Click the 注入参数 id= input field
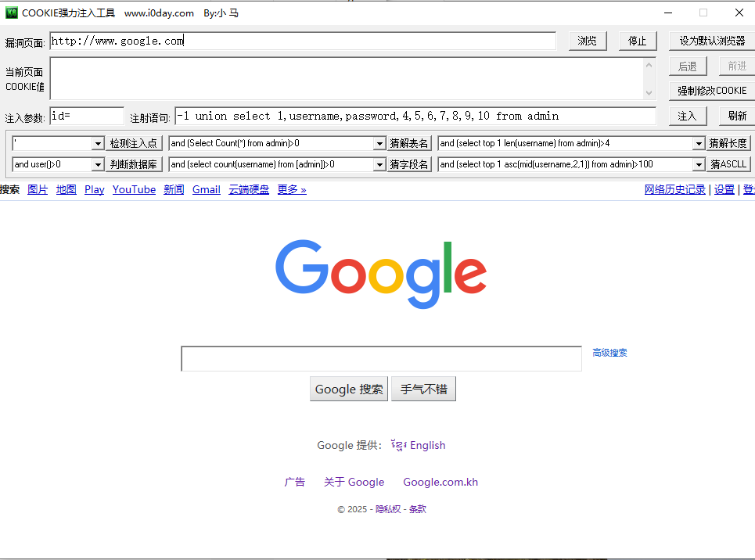Viewport: 755px width, 560px height. (x=87, y=116)
